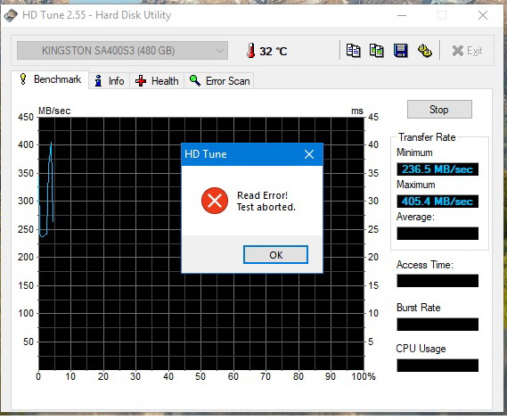Click the thermometer temperature icon
Viewport: 507px width, 420px height.
pos(250,51)
